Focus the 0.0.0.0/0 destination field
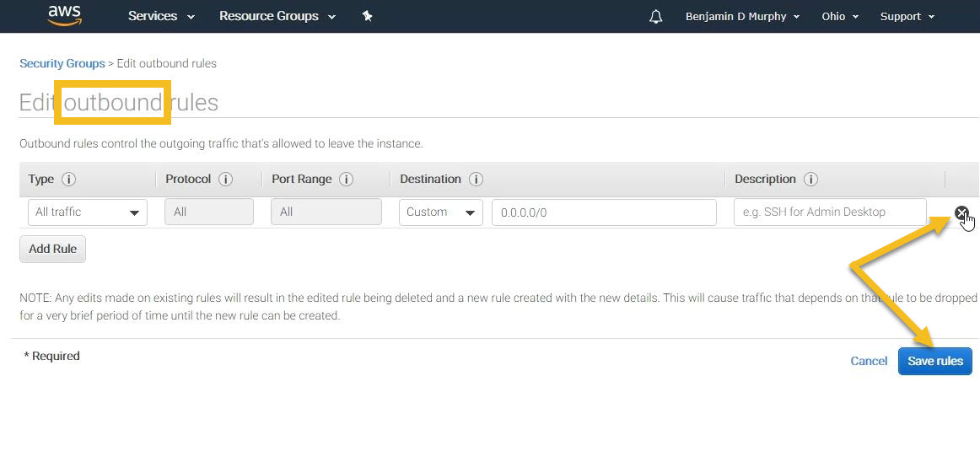 click(x=604, y=212)
